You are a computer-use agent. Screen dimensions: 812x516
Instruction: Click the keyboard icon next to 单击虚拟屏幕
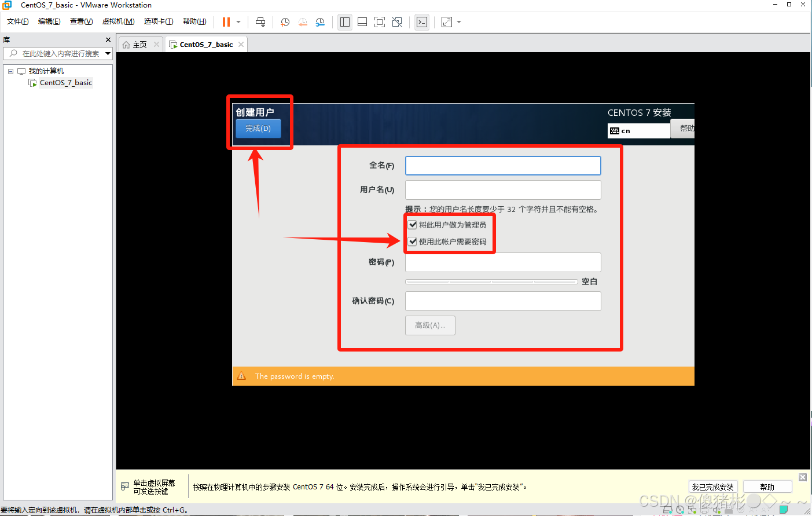point(125,486)
